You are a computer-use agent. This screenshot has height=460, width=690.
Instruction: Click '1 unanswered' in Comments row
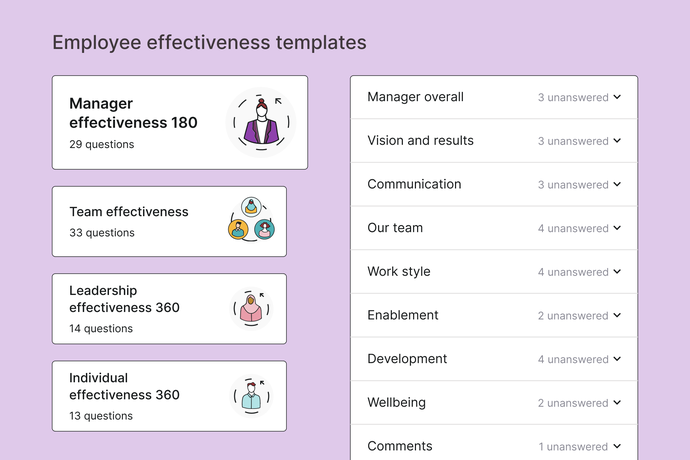[x=573, y=446]
